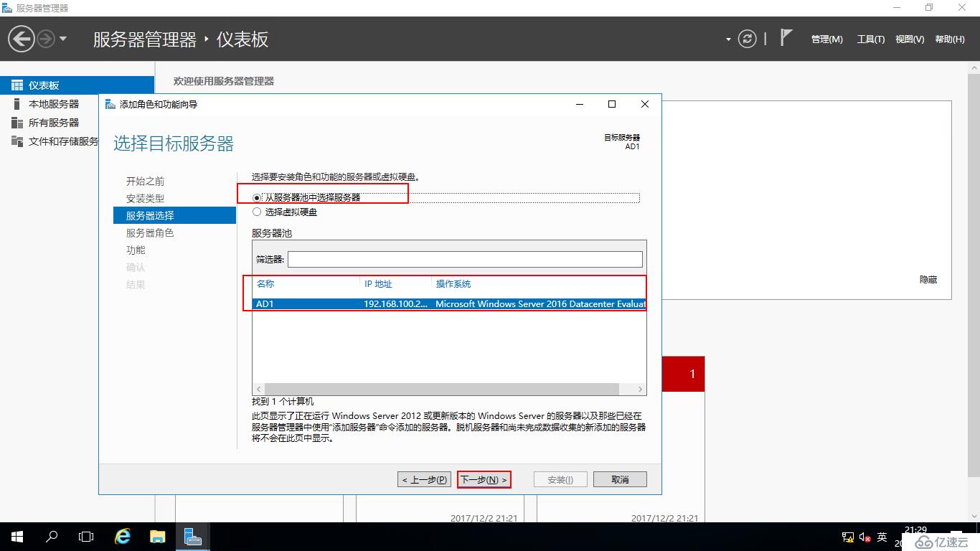Click the 上一步(P) previous button
Image resolution: width=980 pixels, height=551 pixels.
pos(425,479)
